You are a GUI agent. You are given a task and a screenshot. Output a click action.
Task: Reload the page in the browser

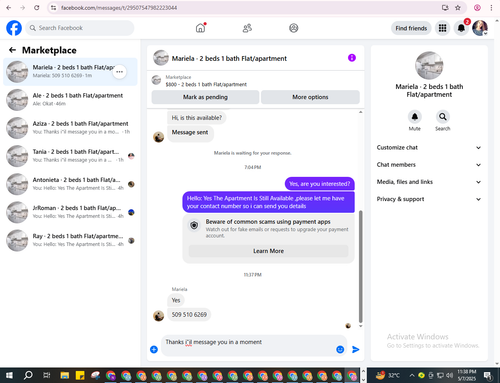37,8
